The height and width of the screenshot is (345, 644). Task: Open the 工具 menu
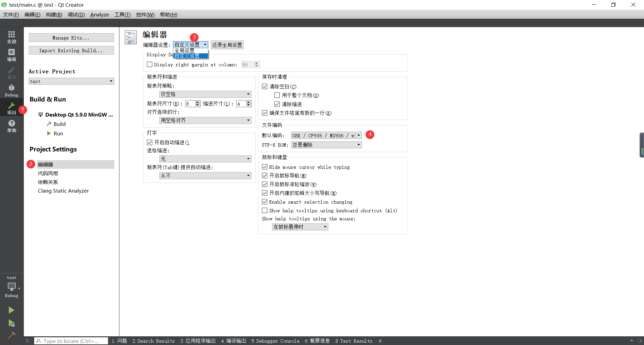point(122,14)
